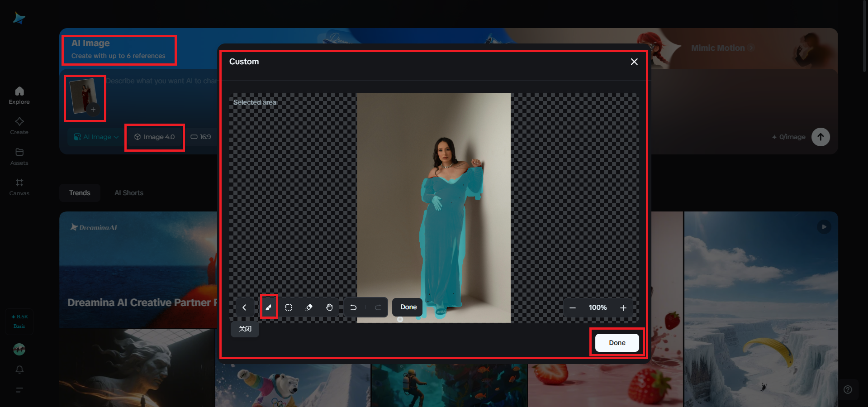The width and height of the screenshot is (868, 408).
Task: Undo the last mask stroke
Action: tap(353, 307)
